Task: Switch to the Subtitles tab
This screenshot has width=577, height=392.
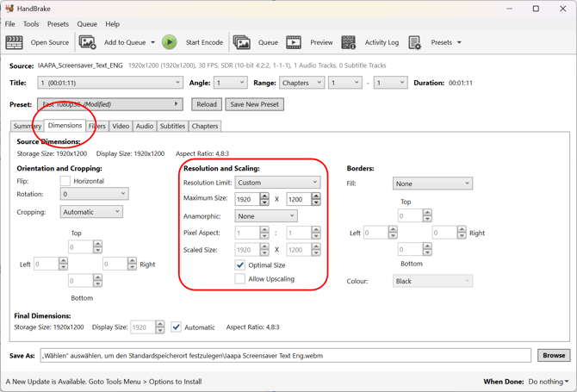Action: [172, 126]
